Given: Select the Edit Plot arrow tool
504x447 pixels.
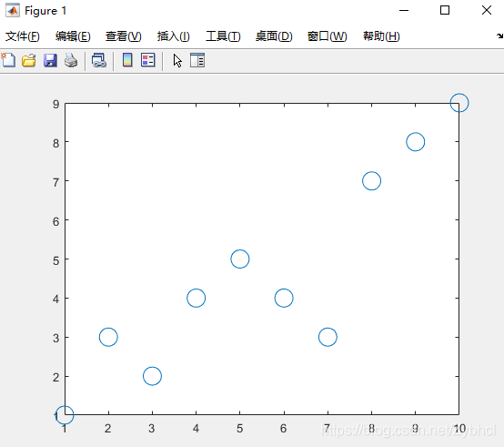Looking at the screenshot, I should (x=177, y=60).
